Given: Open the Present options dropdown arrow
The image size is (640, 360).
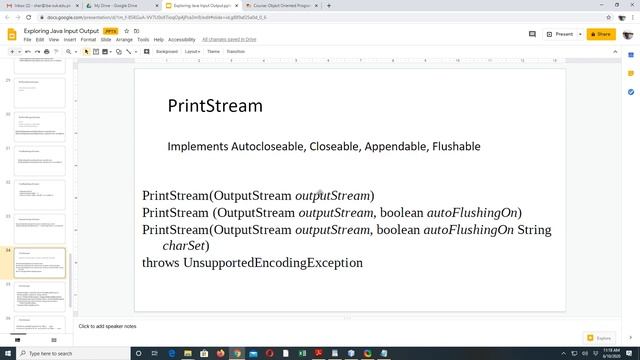Looking at the screenshot, I should coord(580,34).
